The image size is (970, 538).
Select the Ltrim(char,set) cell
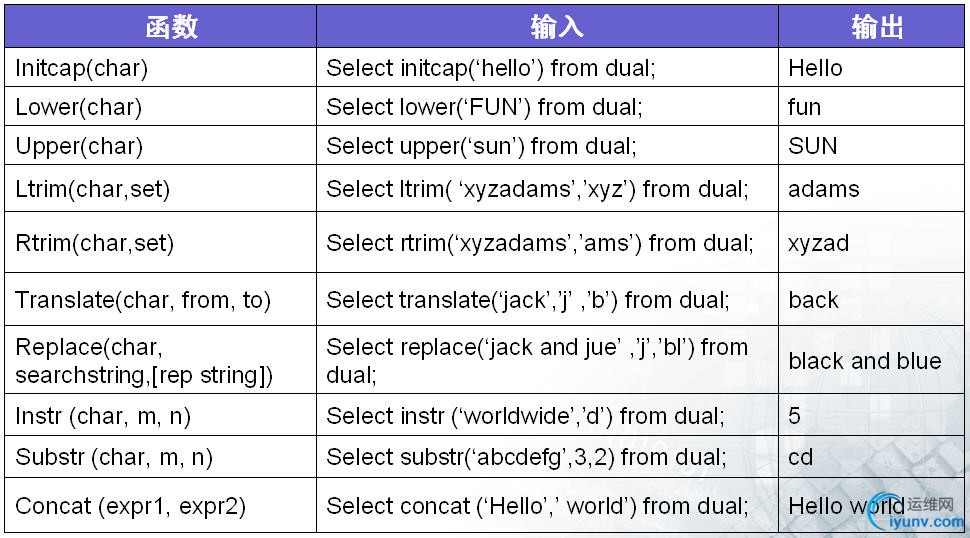click(x=160, y=188)
